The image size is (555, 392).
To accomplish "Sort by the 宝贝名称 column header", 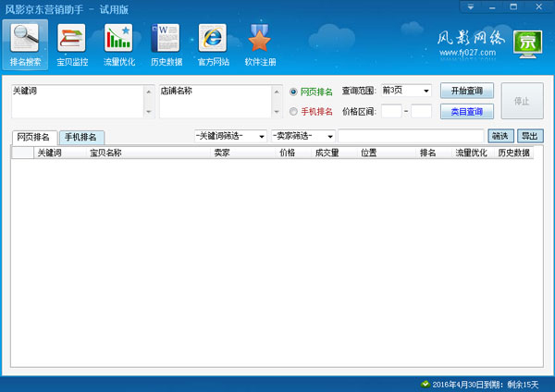I will click(x=148, y=153).
